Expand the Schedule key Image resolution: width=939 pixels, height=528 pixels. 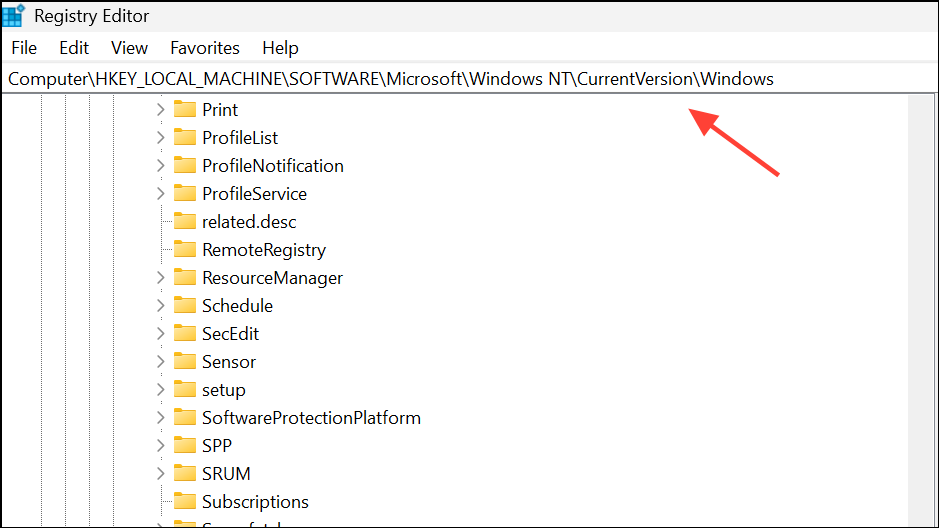160,306
